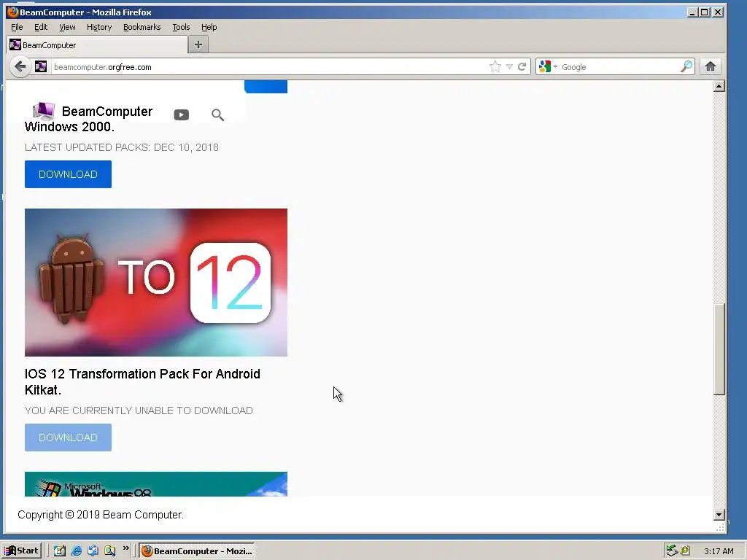Minimize the Firefox window
The height and width of the screenshot is (560, 747).
click(x=692, y=12)
